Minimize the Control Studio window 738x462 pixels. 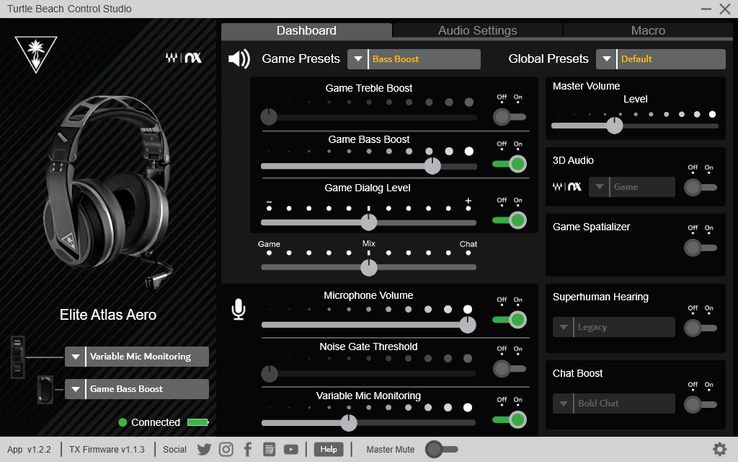tap(706, 8)
